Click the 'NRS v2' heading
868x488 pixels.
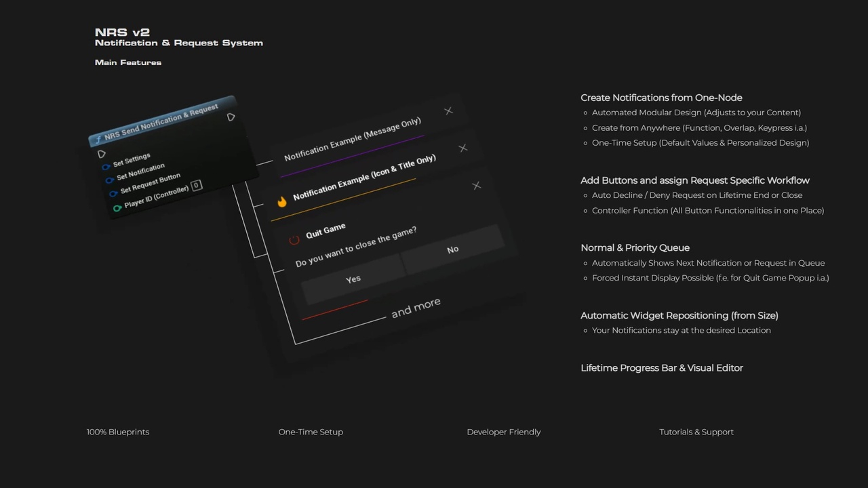click(x=122, y=32)
